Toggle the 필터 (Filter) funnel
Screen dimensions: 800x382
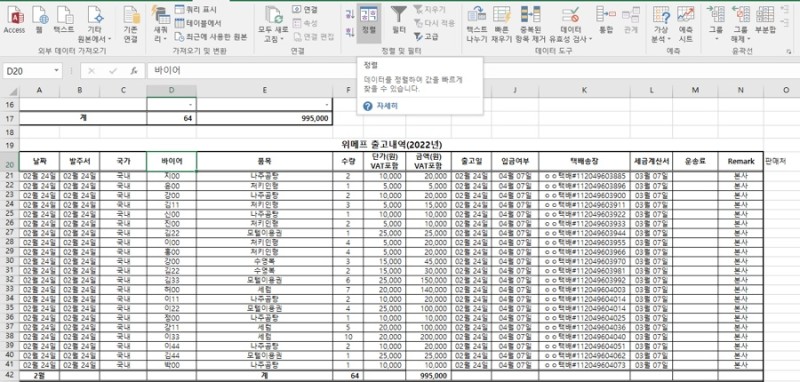(399, 20)
